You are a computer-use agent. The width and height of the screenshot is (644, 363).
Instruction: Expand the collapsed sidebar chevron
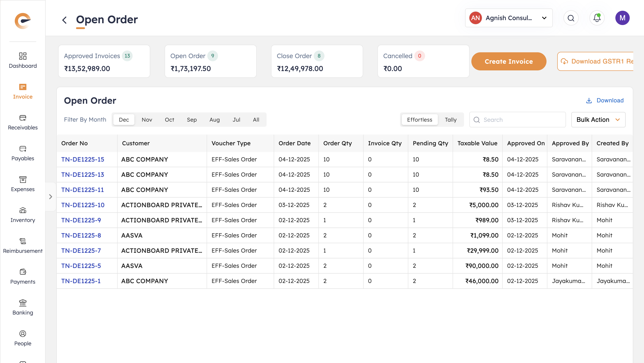51,197
